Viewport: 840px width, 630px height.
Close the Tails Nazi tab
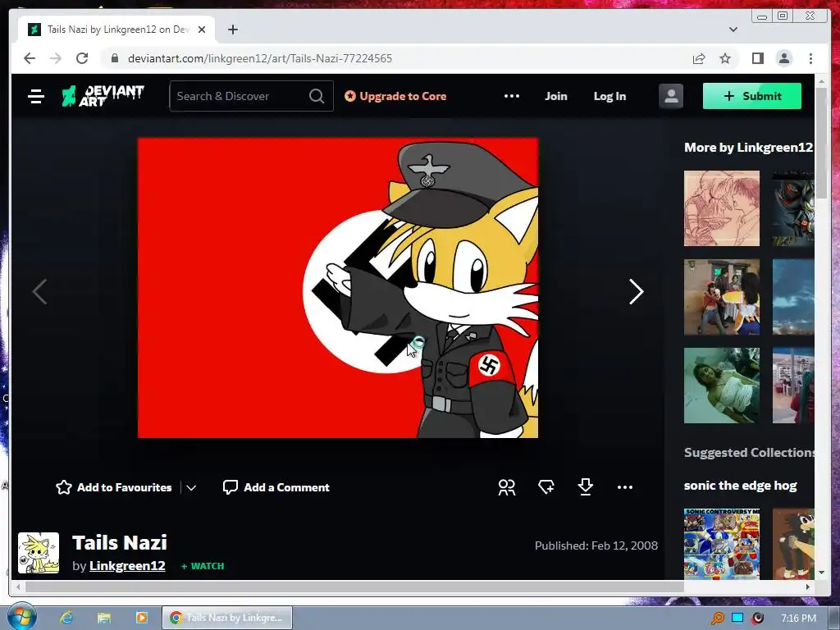coord(202,30)
